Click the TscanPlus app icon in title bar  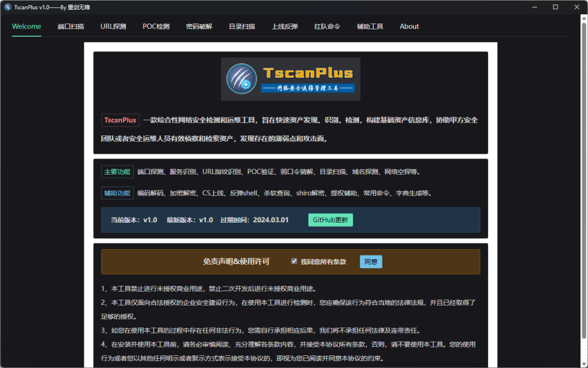pos(7,7)
